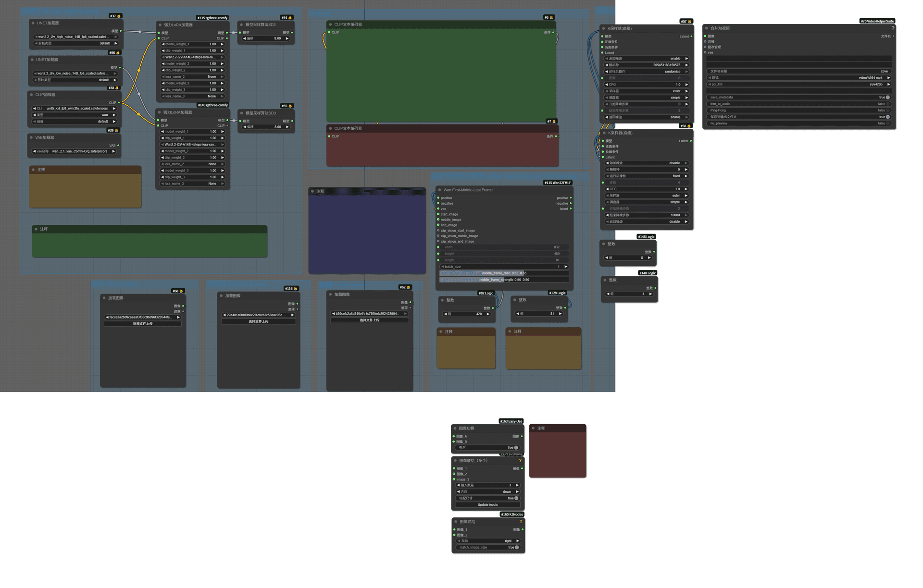The height and width of the screenshot is (588, 923).
Task: Collapse the 合并为视频 node via its header dot
Action: [706, 28]
